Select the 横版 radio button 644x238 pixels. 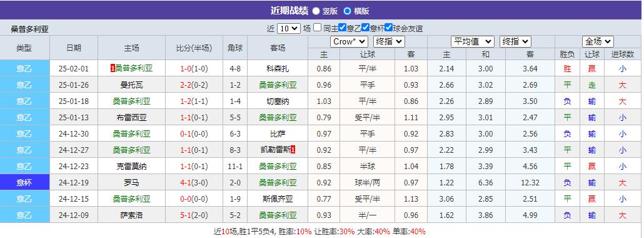348,11
